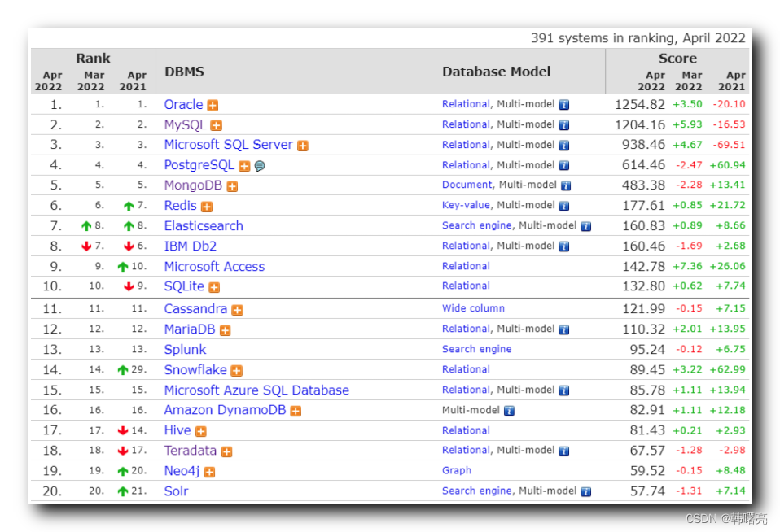Open the Splunk link
Image resolution: width=780 pixels, height=532 pixels.
[x=185, y=350]
